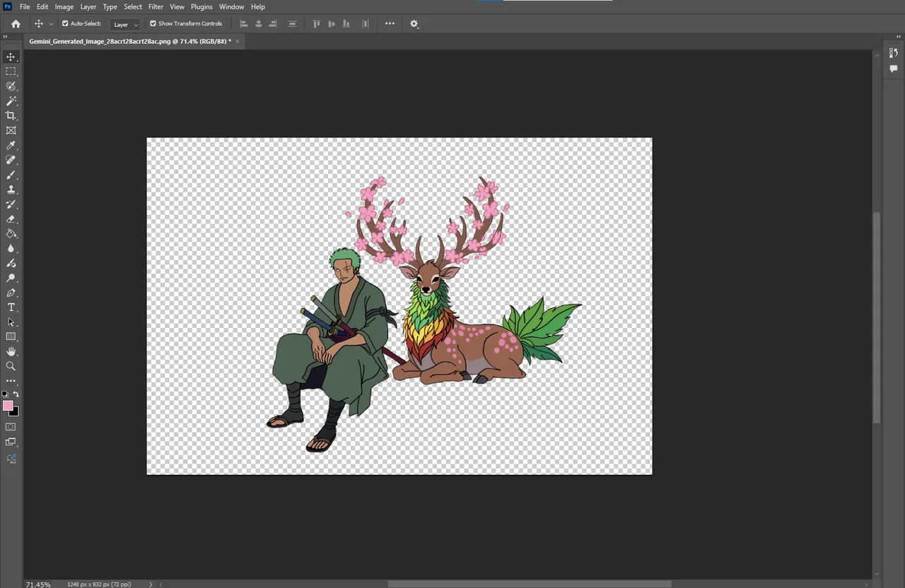Open align and distribute more options
The height and width of the screenshot is (588, 905).
click(x=390, y=23)
